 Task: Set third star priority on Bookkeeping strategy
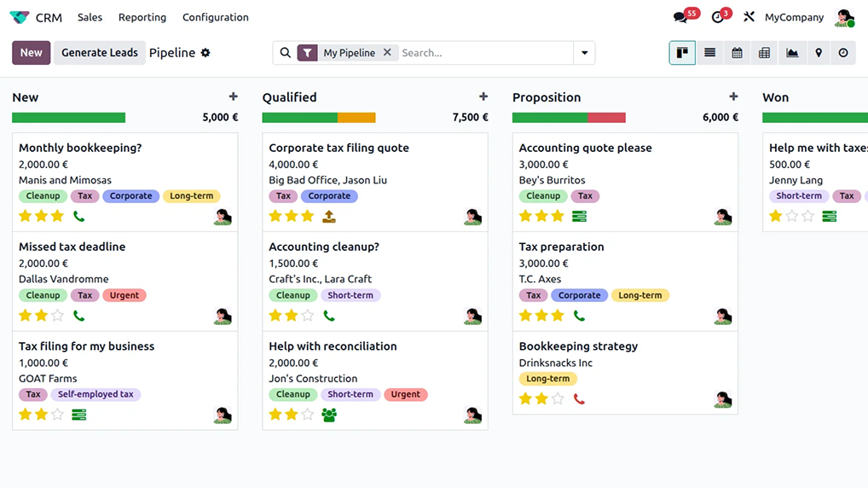[558, 398]
